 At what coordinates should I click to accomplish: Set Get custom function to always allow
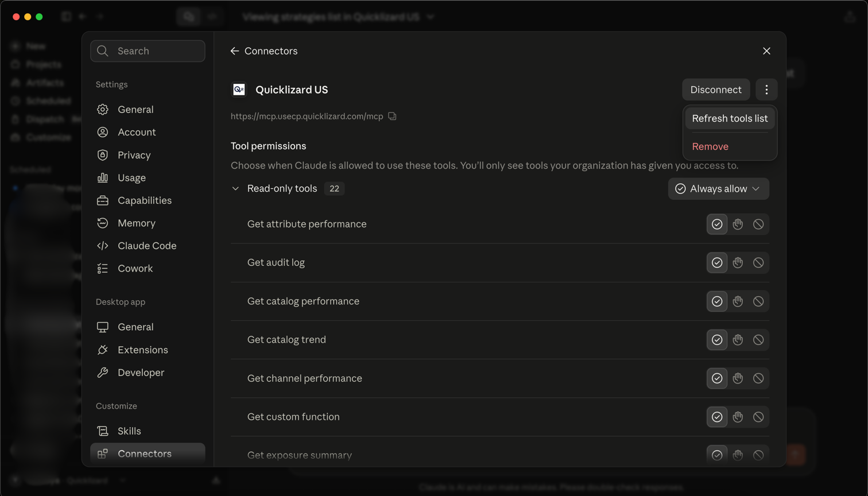coord(717,417)
